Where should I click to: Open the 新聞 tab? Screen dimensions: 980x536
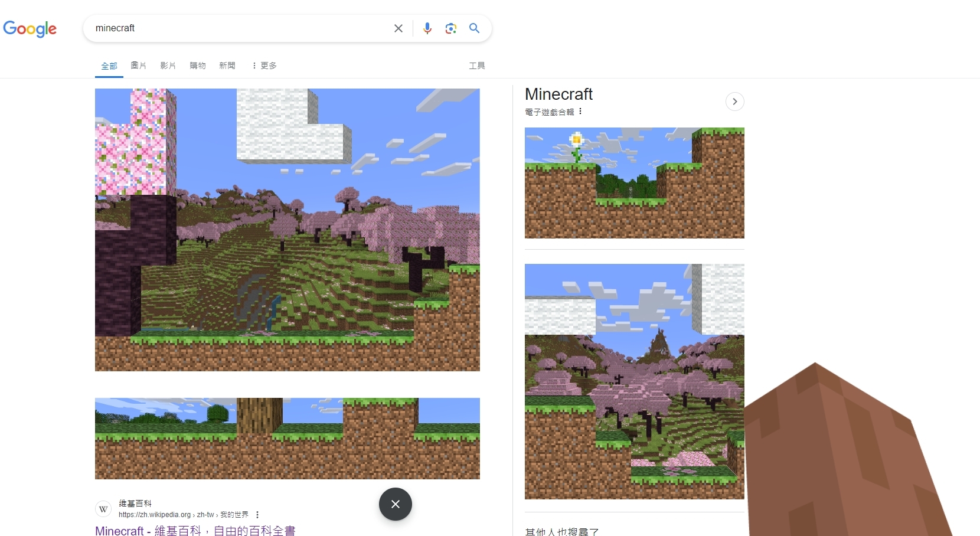point(227,66)
